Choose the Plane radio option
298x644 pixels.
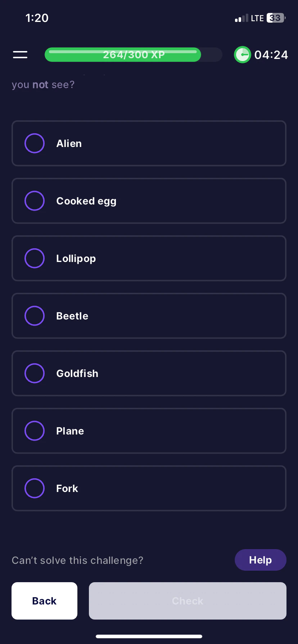(x=35, y=431)
